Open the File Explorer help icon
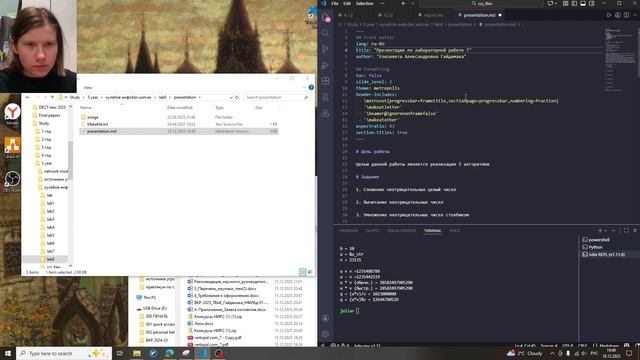This screenshot has height=360, width=640. pos(311,87)
